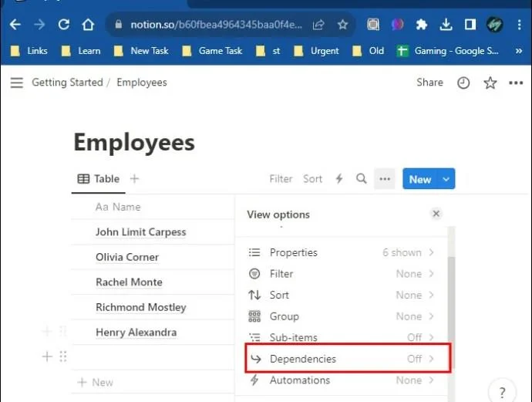Open automations lightning icon in toolbar
The image size is (532, 402).
tap(339, 178)
